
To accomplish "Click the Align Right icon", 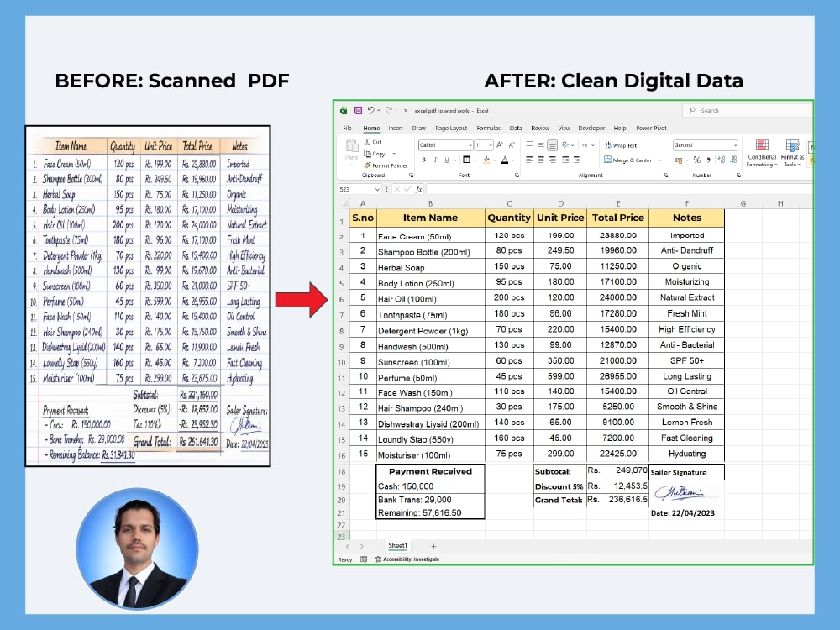I will (x=553, y=160).
